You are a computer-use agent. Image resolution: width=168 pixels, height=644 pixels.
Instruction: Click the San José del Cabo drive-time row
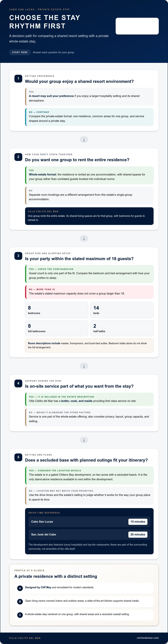[89, 534]
